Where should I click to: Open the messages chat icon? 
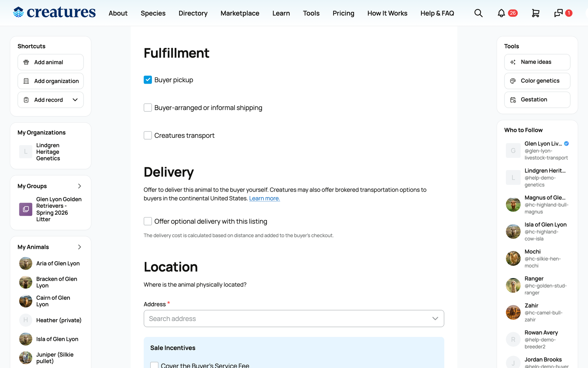pos(558,13)
